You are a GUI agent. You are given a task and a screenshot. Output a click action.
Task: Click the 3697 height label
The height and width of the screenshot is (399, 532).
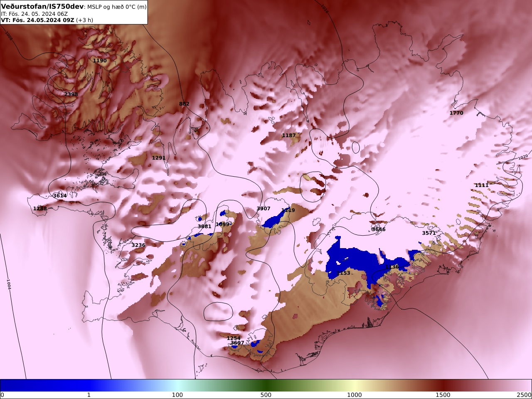click(237, 343)
